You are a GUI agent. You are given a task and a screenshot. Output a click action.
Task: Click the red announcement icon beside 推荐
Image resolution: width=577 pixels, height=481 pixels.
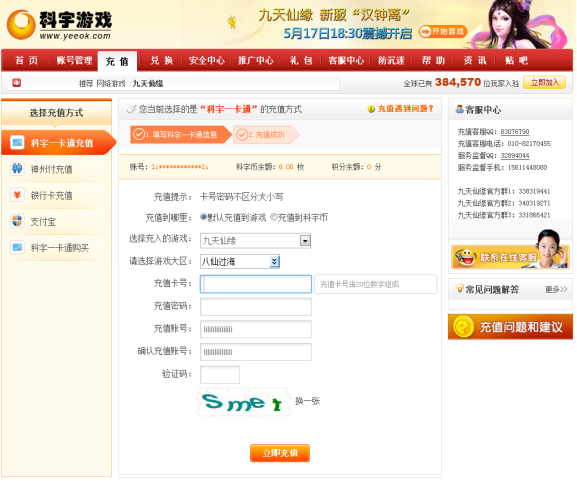click(17, 83)
